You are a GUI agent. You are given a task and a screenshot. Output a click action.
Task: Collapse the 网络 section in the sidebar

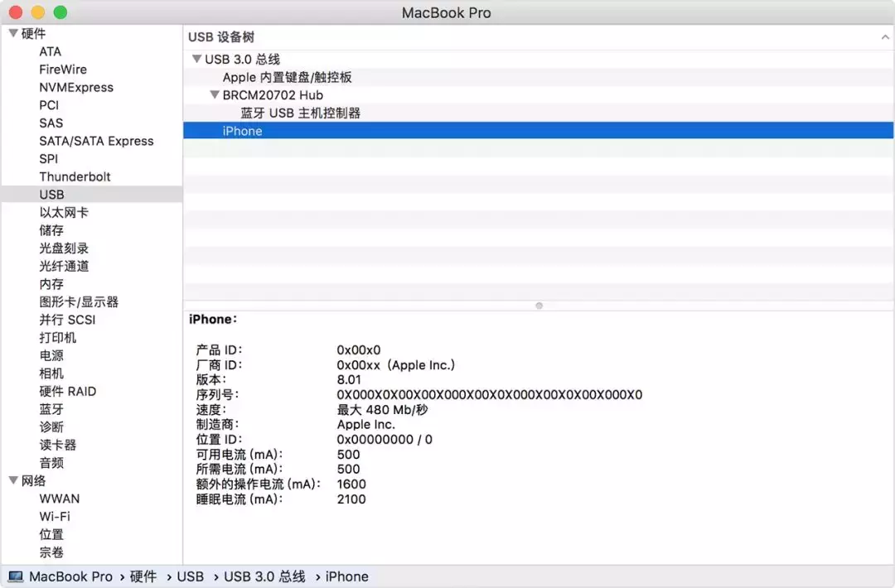pos(13,480)
